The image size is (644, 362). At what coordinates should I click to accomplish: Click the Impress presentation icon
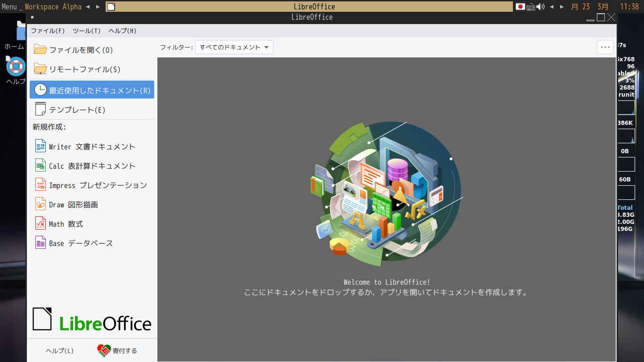pos(41,185)
